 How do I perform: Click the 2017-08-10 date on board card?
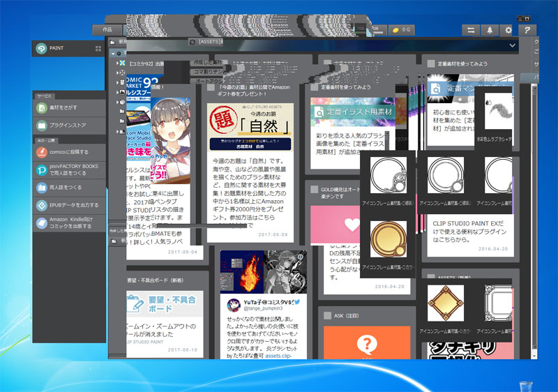183,350
